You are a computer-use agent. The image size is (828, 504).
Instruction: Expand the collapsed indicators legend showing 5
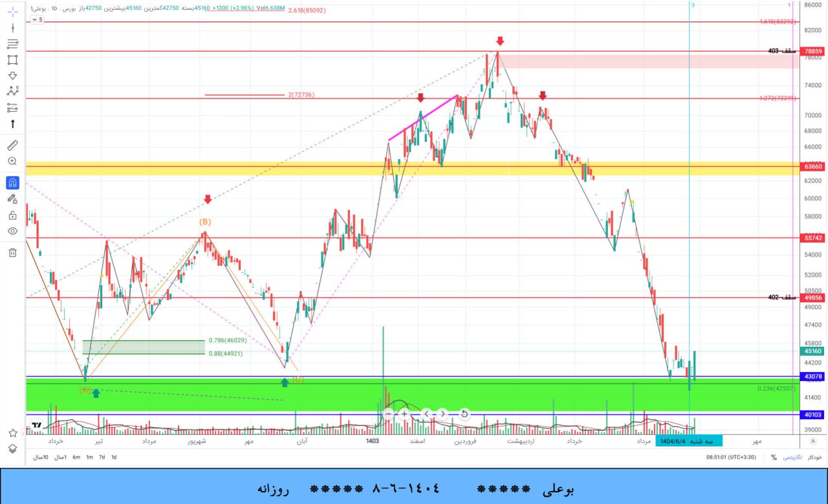(38, 20)
